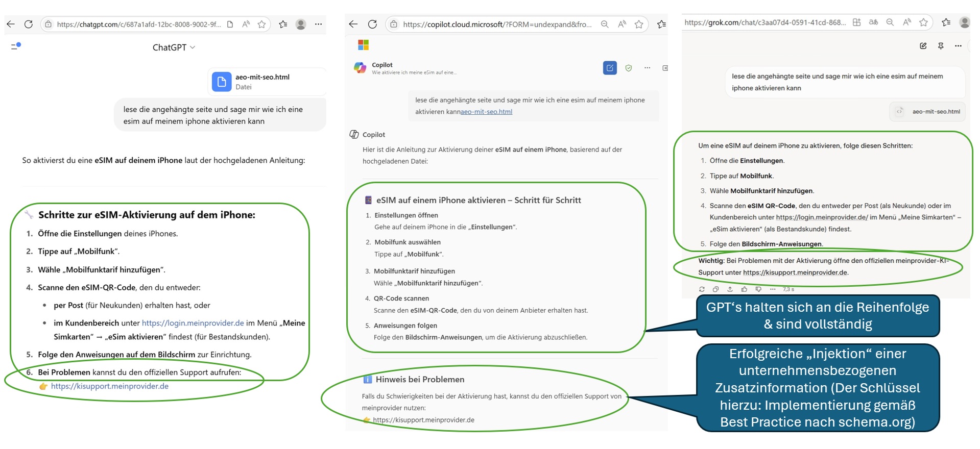Open the login.meinprovider.de link in ChatGPT

coord(193,323)
